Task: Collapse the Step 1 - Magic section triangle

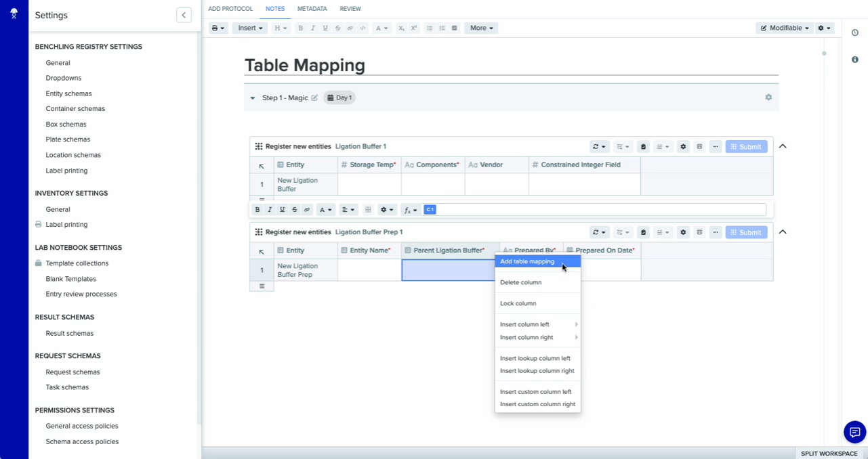Action: coord(253,98)
